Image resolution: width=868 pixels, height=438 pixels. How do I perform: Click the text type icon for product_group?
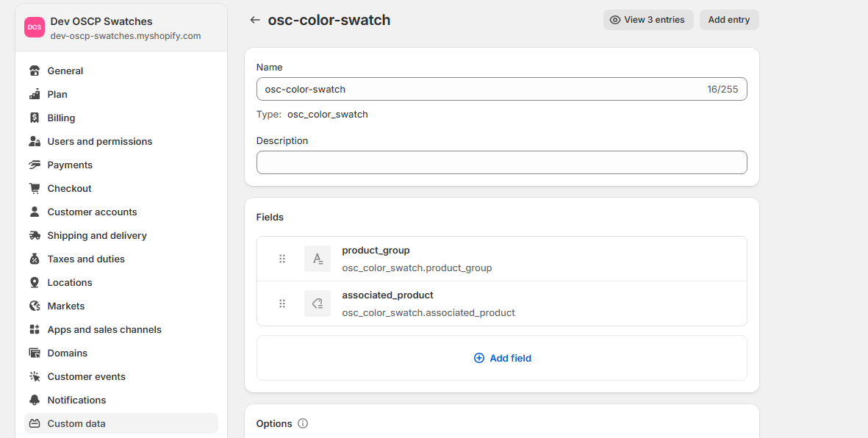318,259
